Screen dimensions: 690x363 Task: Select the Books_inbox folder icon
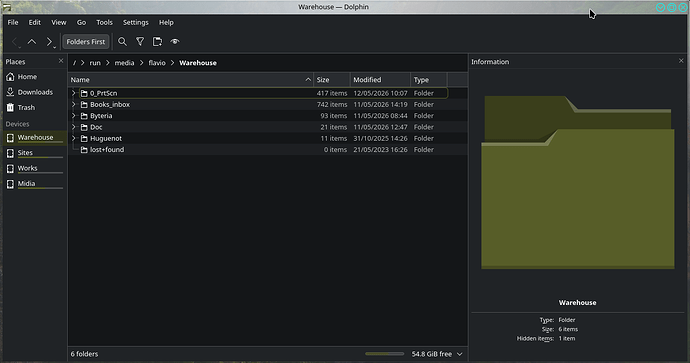pos(84,105)
